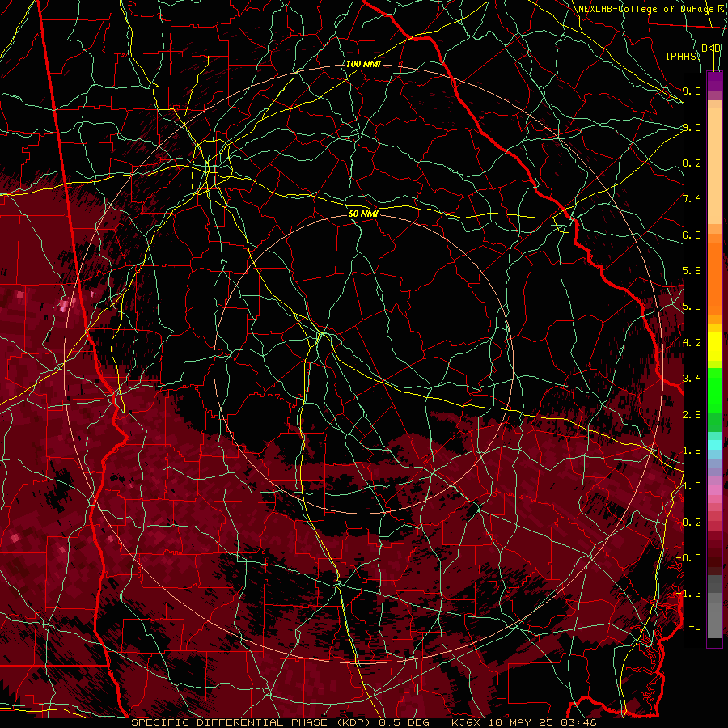This screenshot has width=728, height=728.
Task: Click the "TH" threshold label on the scale
Action: click(x=695, y=630)
